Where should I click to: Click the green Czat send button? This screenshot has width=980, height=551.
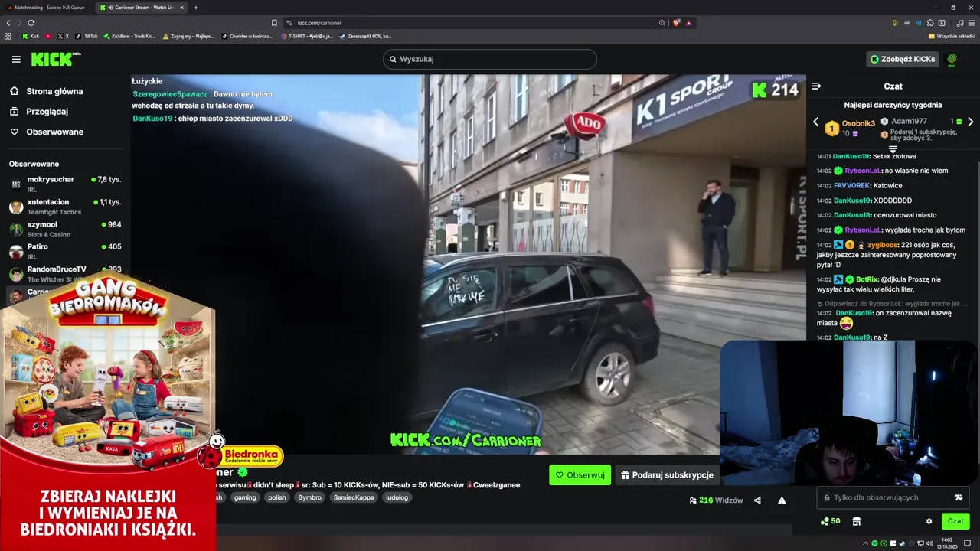pyautogui.click(x=955, y=521)
